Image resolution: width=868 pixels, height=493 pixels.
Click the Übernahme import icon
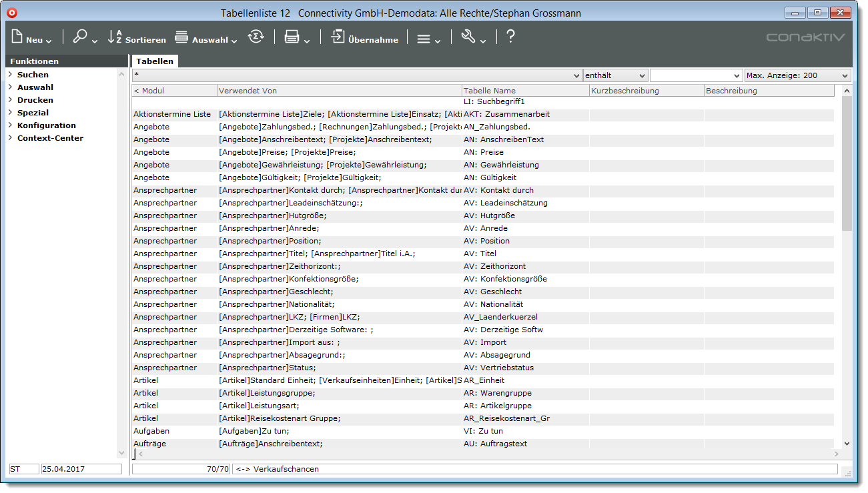339,37
